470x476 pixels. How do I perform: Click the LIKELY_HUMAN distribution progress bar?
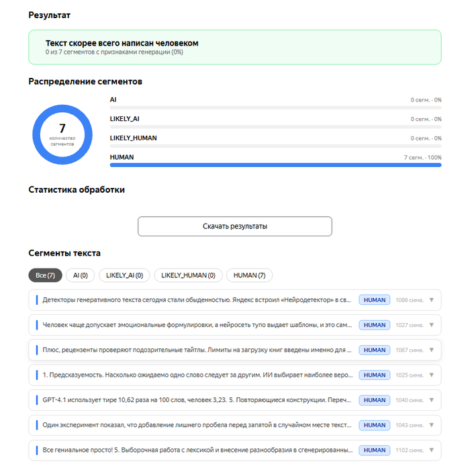[275, 146]
